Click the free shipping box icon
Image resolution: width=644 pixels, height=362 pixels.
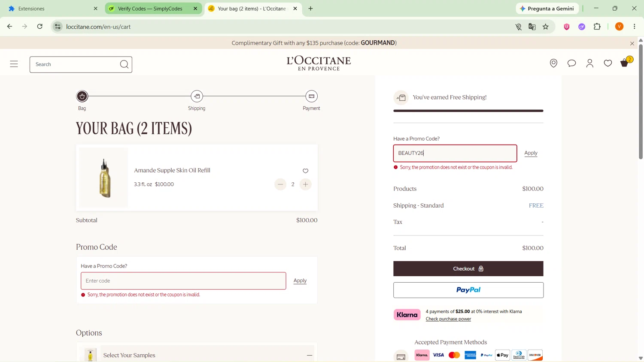401,98
